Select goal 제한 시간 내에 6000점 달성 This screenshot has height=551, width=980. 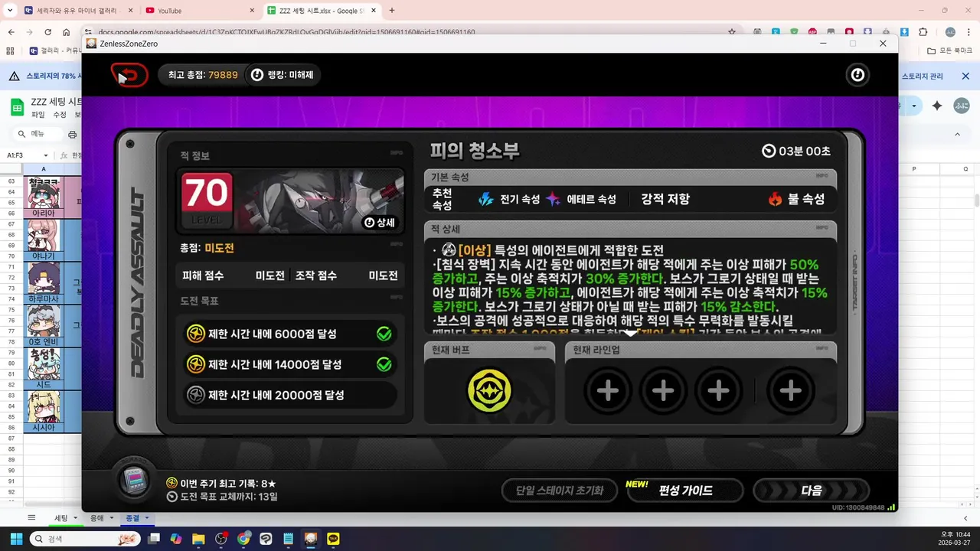coord(289,334)
